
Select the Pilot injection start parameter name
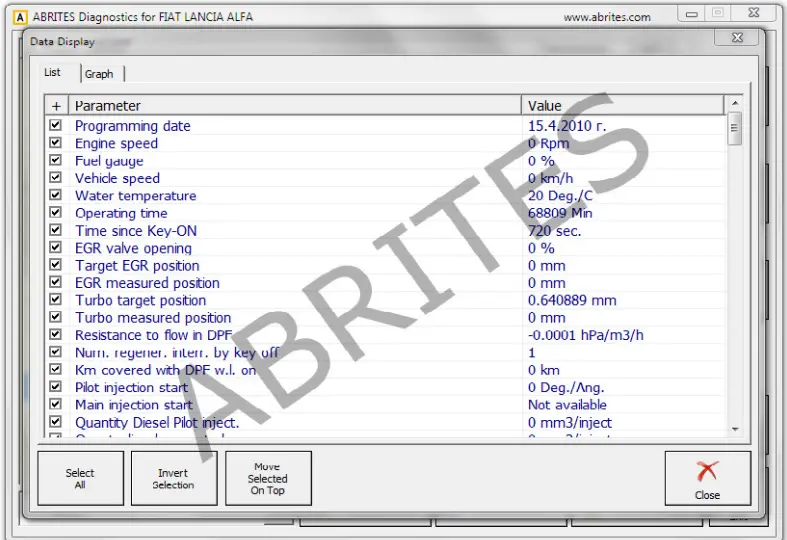[132, 387]
